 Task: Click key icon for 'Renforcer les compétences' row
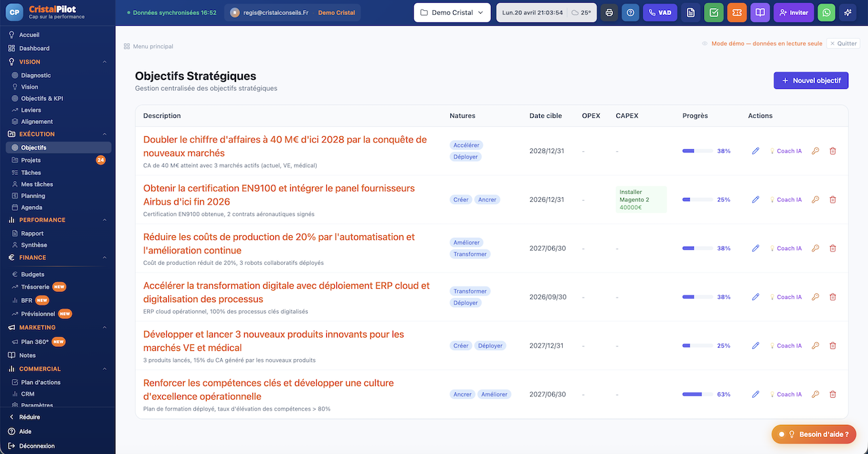(x=815, y=394)
